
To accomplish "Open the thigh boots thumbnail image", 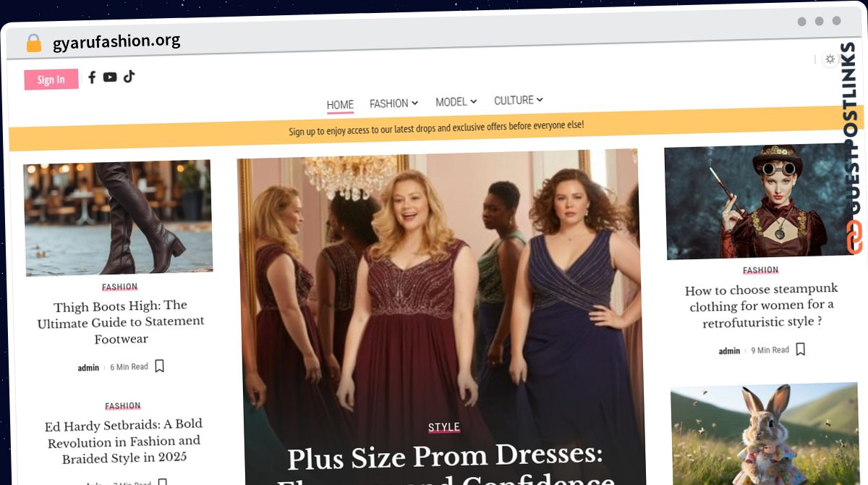I will point(118,217).
